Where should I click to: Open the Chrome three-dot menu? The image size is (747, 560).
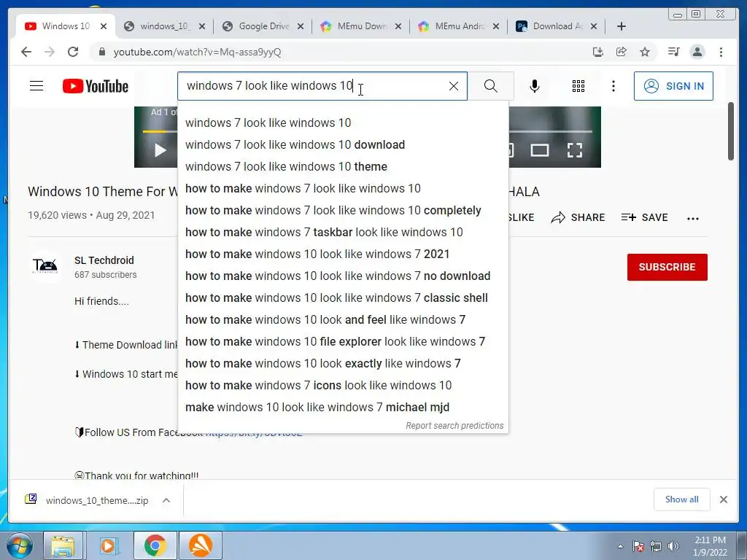(x=721, y=52)
